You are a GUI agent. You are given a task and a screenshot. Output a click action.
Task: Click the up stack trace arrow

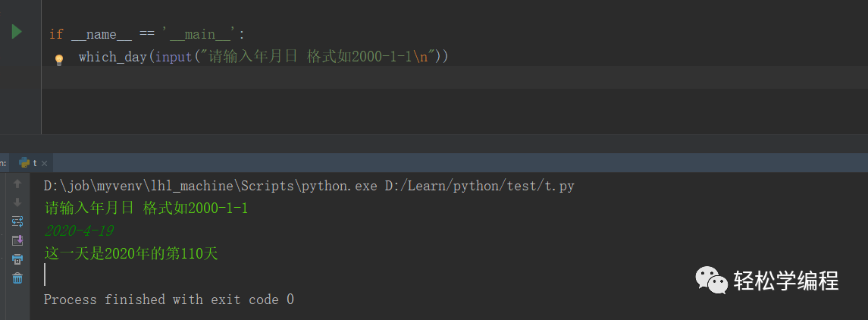pos(17,184)
